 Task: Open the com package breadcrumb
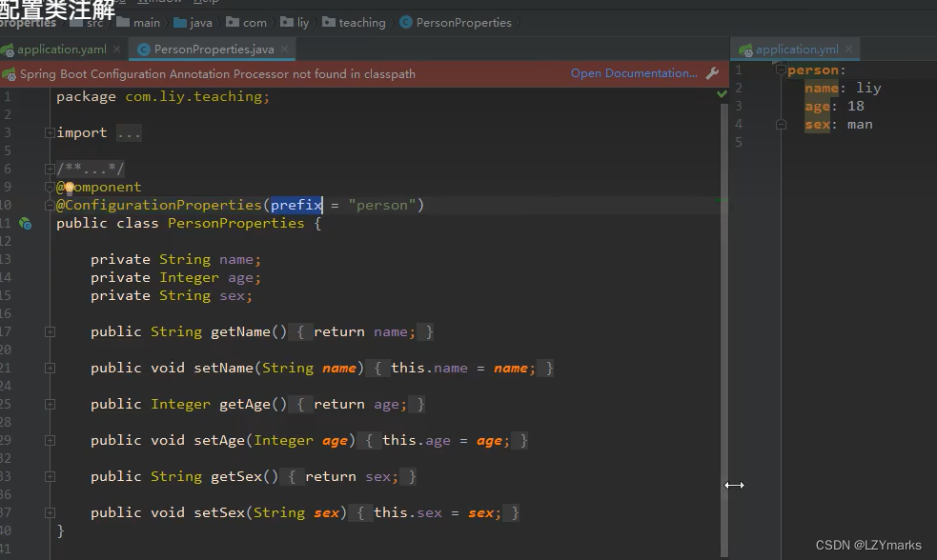click(246, 23)
